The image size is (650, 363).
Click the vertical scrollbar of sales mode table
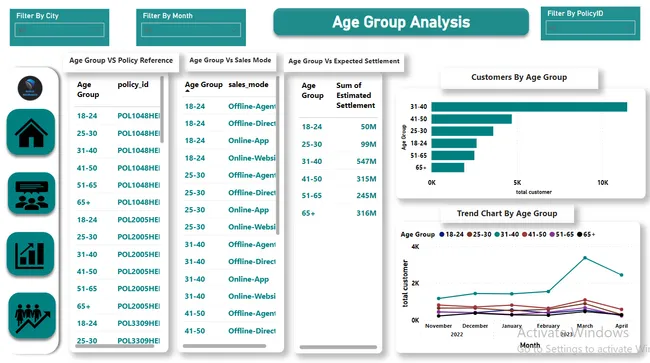click(x=277, y=155)
